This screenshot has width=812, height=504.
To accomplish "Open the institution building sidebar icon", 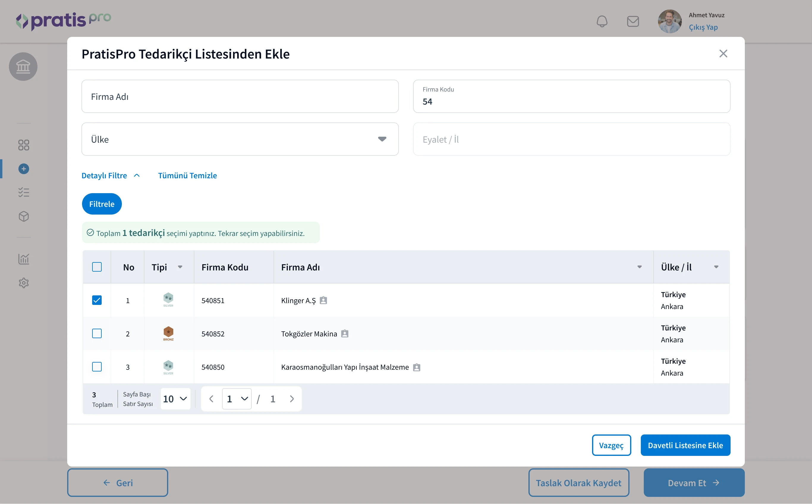I will [x=23, y=67].
